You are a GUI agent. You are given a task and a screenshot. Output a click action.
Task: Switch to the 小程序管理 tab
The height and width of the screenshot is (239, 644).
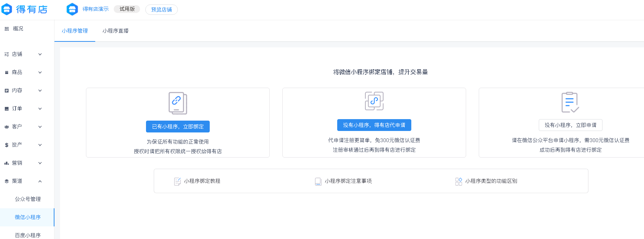click(x=75, y=31)
